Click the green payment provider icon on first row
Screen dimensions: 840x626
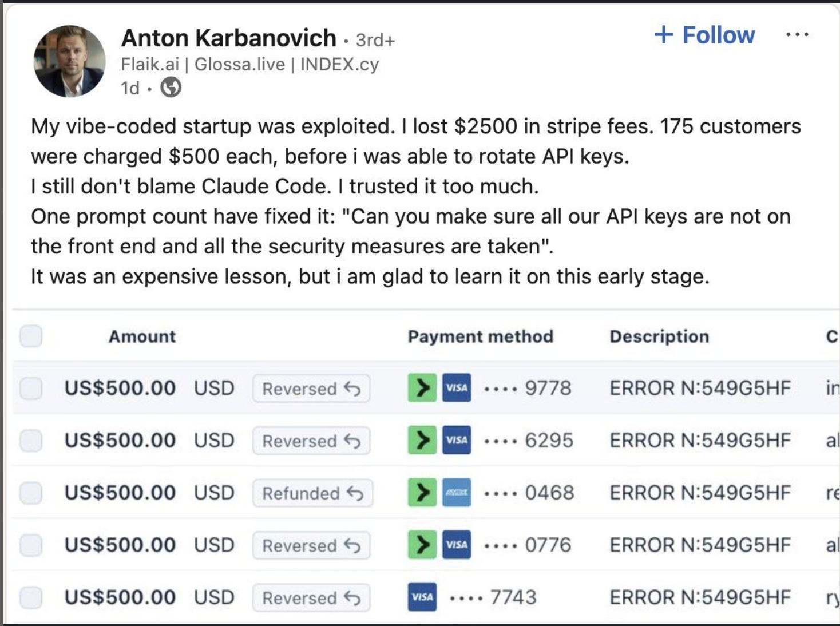[422, 388]
